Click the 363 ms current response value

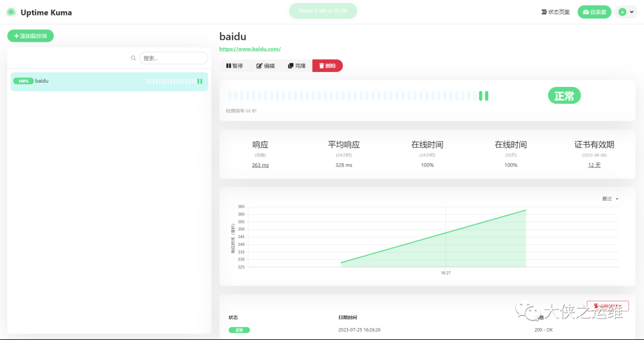pos(261,165)
